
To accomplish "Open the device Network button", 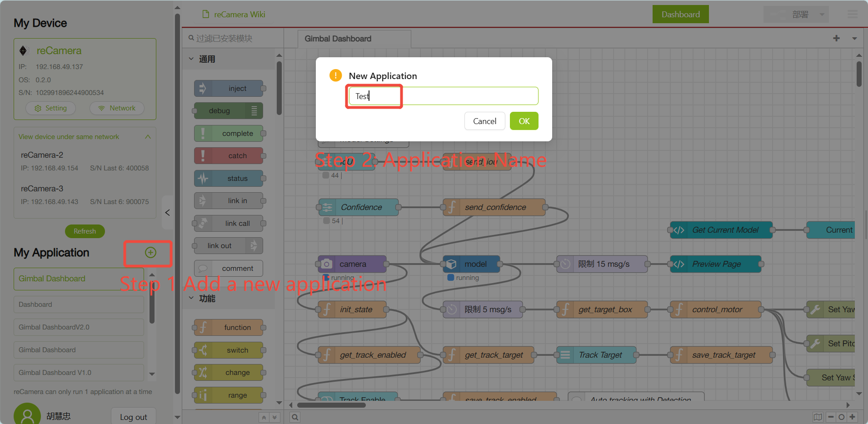I will pyautogui.click(x=117, y=108).
